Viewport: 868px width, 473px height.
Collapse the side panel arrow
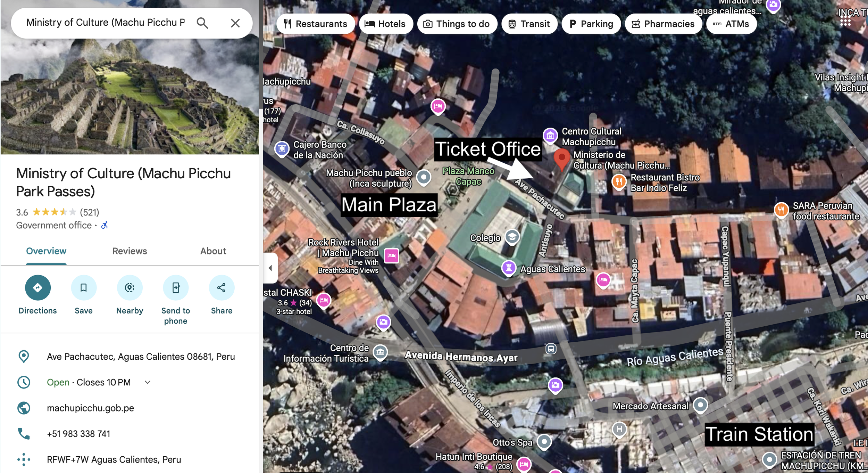tap(270, 268)
